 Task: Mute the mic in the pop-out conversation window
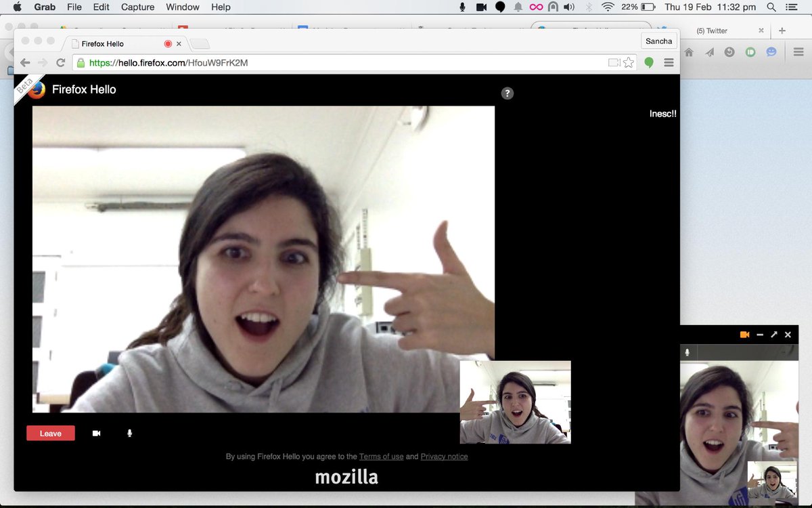(x=688, y=352)
